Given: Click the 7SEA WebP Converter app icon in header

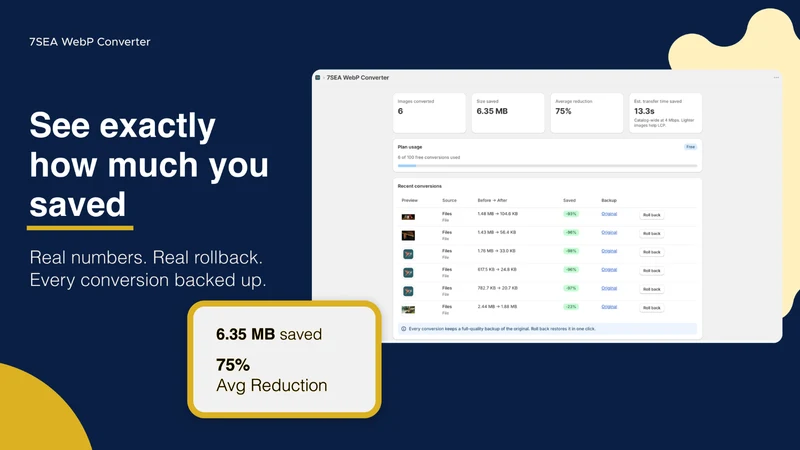Looking at the screenshot, I should [x=317, y=78].
